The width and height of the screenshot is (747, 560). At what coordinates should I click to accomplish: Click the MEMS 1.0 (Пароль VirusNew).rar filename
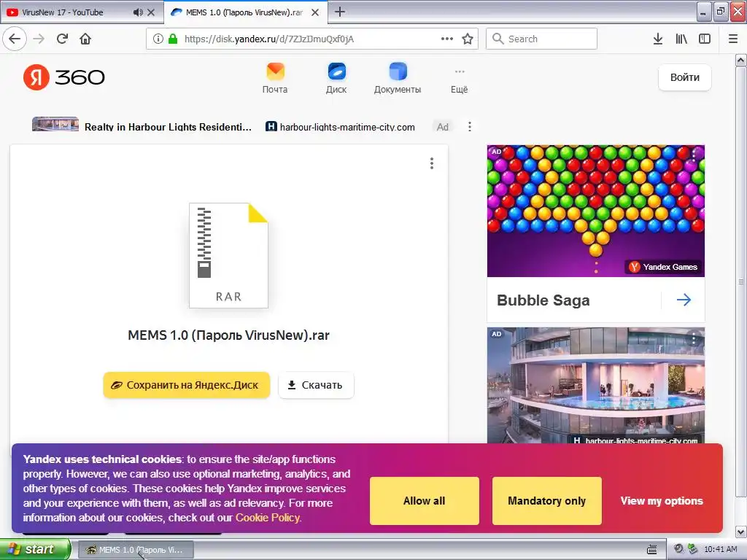tap(228, 335)
